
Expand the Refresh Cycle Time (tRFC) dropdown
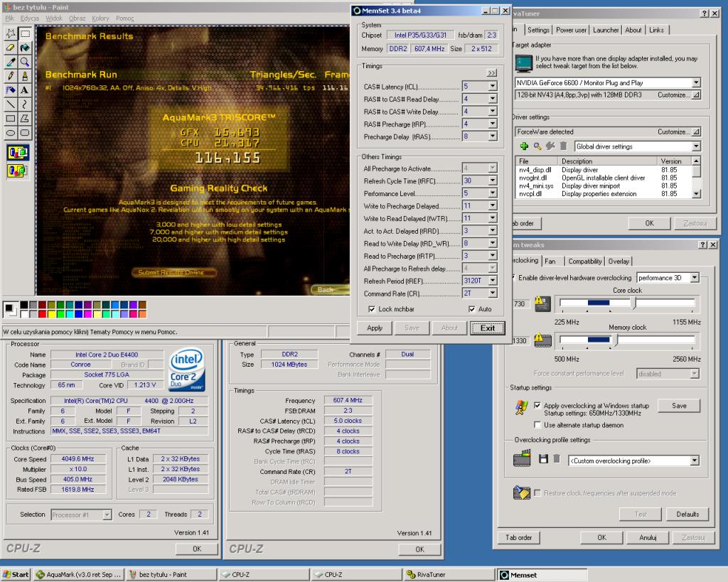(x=493, y=180)
